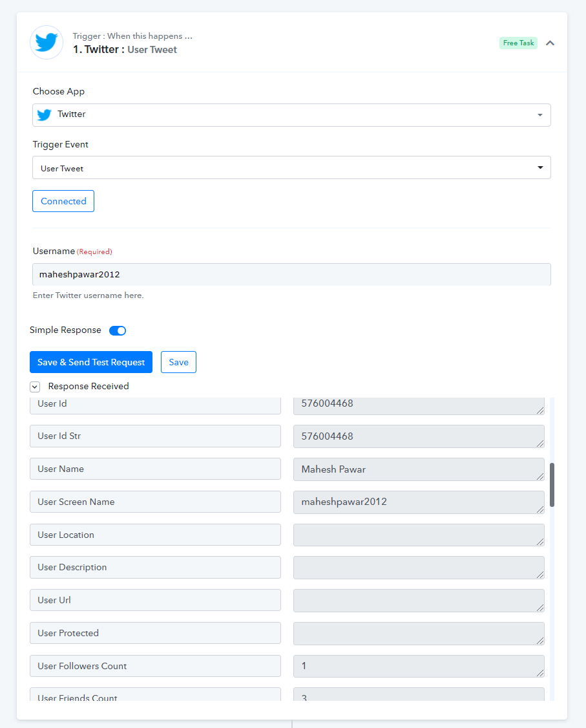Click the empty User Location value field
586x728 pixels.
click(419, 535)
